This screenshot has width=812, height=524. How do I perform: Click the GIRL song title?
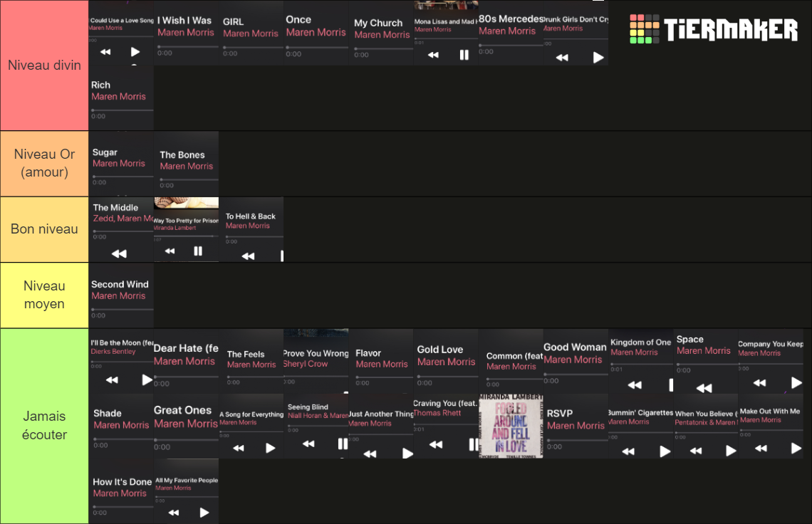[233, 22]
